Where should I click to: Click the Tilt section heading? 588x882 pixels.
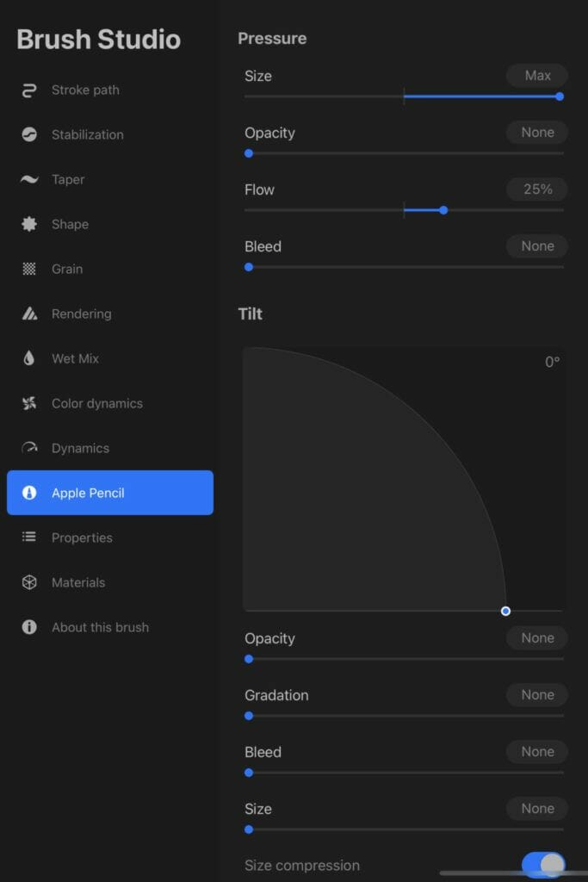[x=251, y=314]
